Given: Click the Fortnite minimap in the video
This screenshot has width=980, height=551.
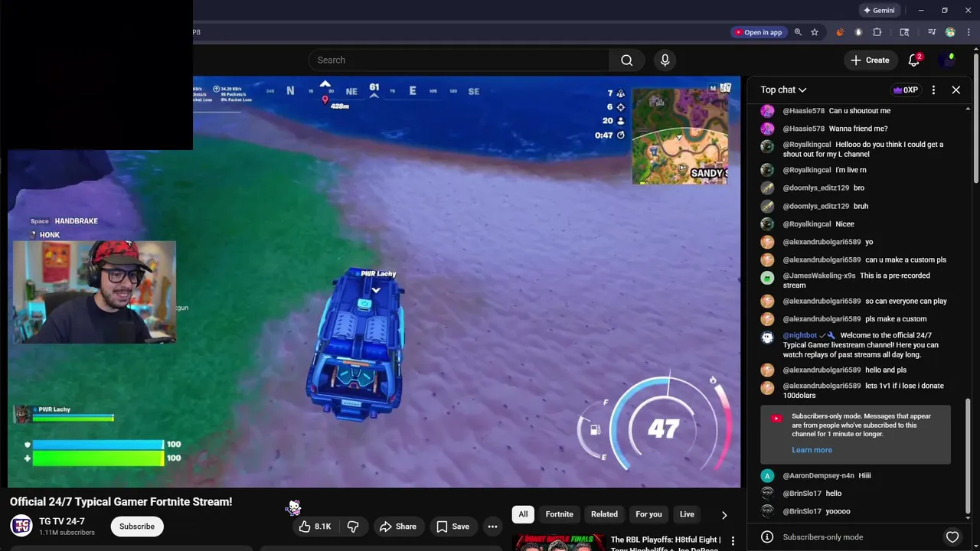Looking at the screenshot, I should (x=680, y=135).
